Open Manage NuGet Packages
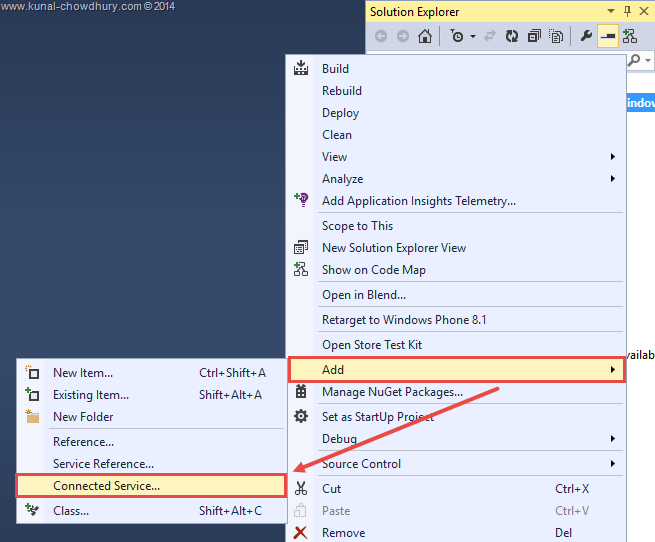Image resolution: width=655 pixels, height=542 pixels. point(457,392)
